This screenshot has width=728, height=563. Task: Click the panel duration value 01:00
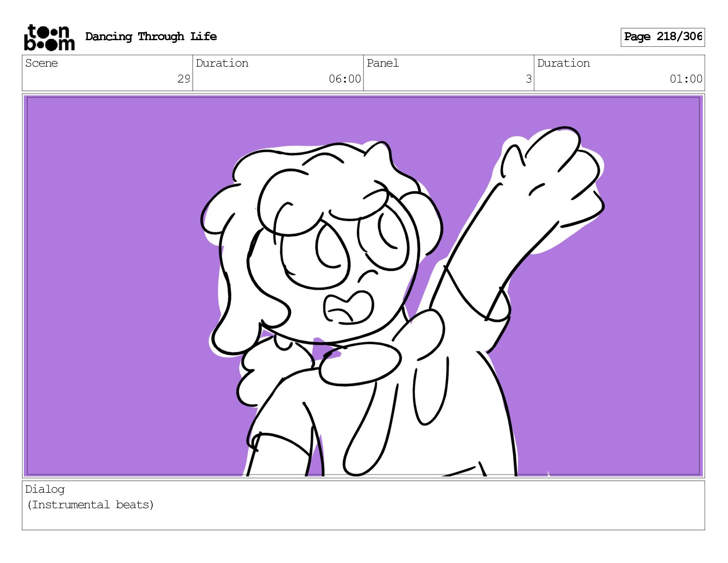686,79
